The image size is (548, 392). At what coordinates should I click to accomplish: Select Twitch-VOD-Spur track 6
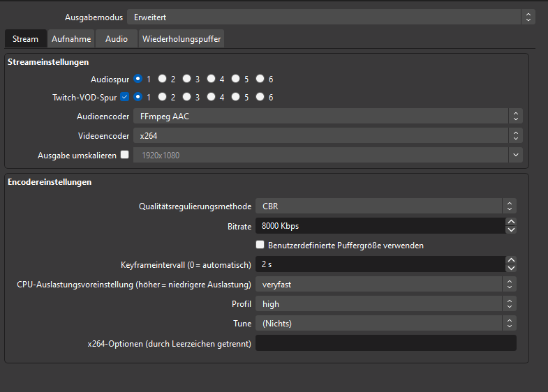(260, 97)
